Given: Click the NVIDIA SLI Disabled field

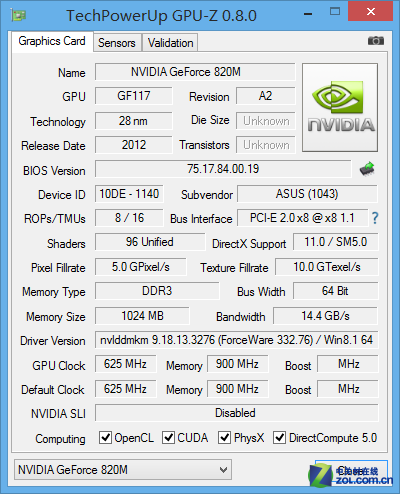Looking at the screenshot, I should 237,413.
